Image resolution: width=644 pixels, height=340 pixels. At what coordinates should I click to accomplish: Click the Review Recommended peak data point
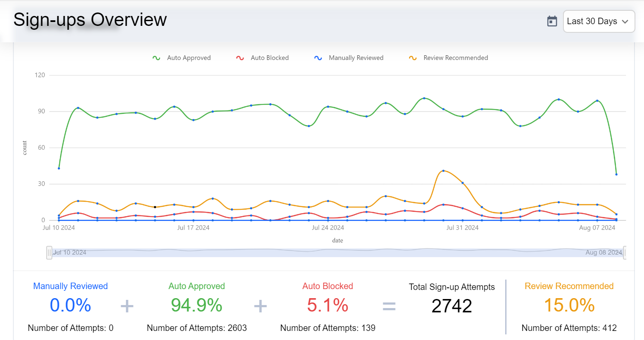click(x=443, y=171)
